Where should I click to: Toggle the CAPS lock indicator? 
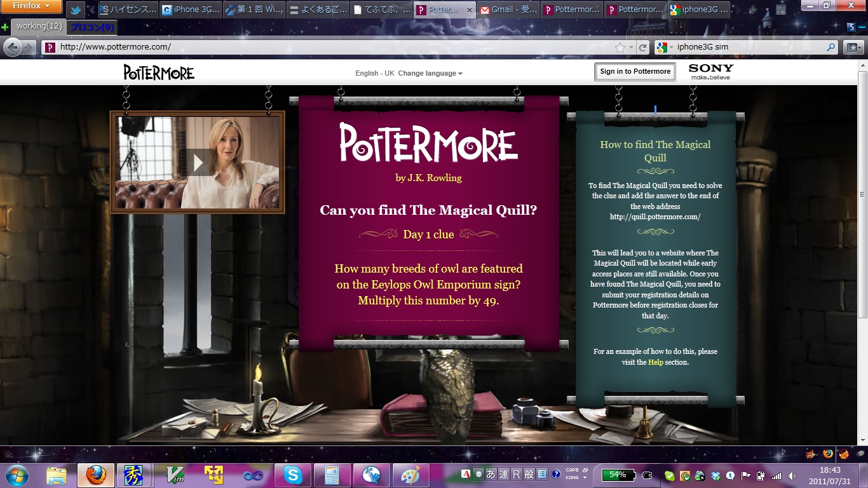pos(572,470)
